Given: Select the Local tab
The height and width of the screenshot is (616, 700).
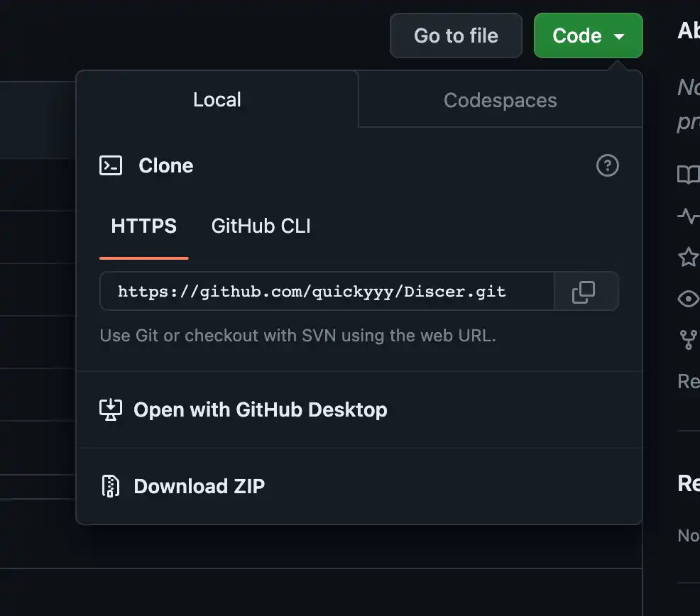Looking at the screenshot, I should click(x=217, y=99).
